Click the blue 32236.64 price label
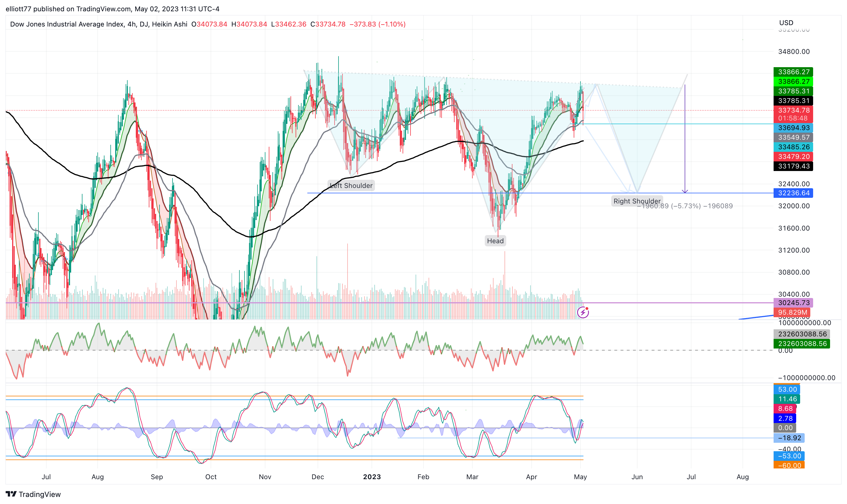This screenshot has width=847, height=504. [x=793, y=193]
